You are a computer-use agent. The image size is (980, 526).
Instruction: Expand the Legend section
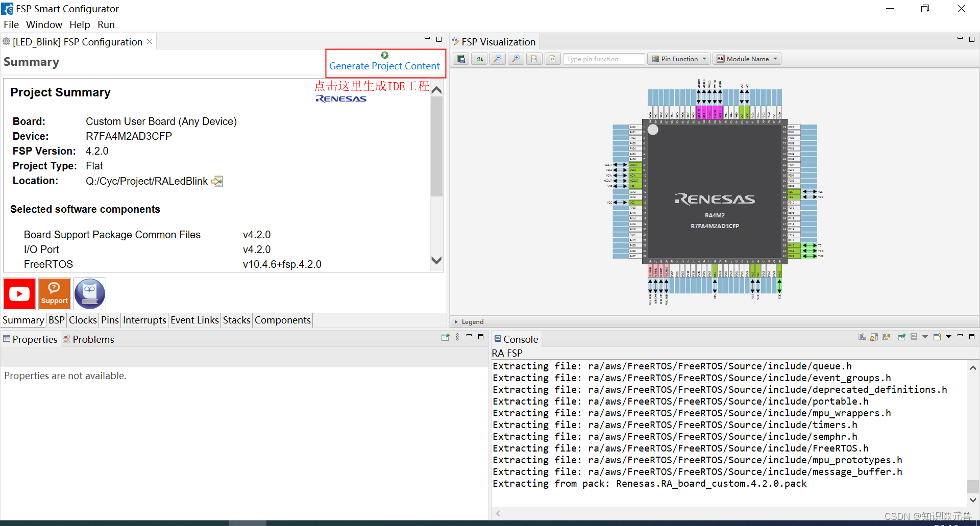click(469, 322)
